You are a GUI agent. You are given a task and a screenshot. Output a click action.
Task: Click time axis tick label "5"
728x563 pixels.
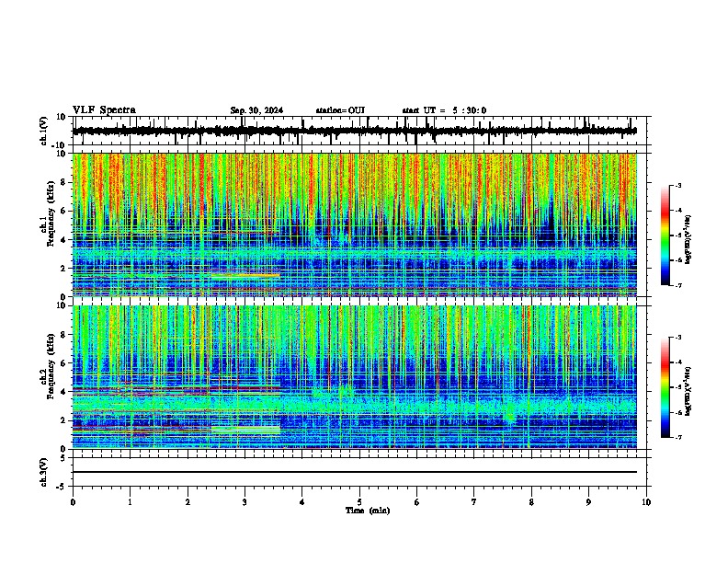tap(359, 502)
